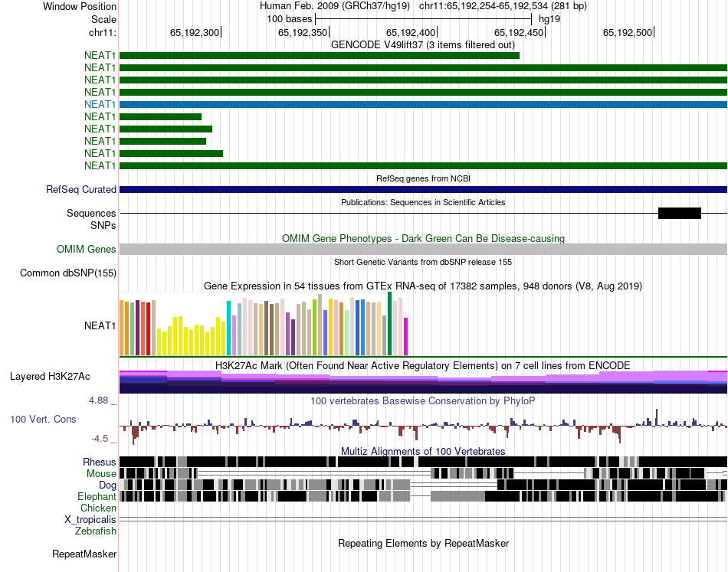
Task: Click the blue NEAT1 transcript label
Action: click(x=100, y=104)
